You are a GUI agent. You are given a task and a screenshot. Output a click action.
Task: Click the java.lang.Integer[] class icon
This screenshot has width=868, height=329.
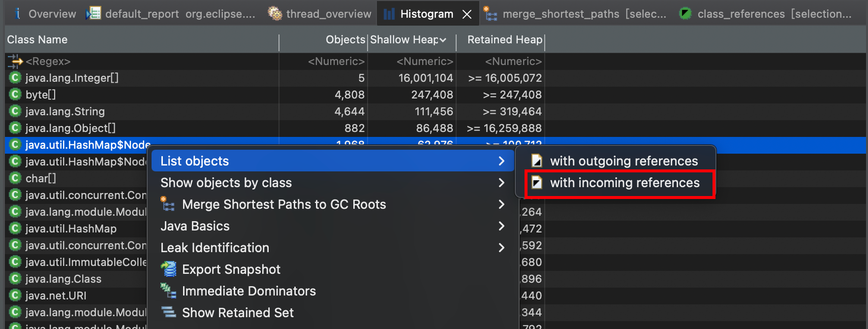[x=15, y=78]
